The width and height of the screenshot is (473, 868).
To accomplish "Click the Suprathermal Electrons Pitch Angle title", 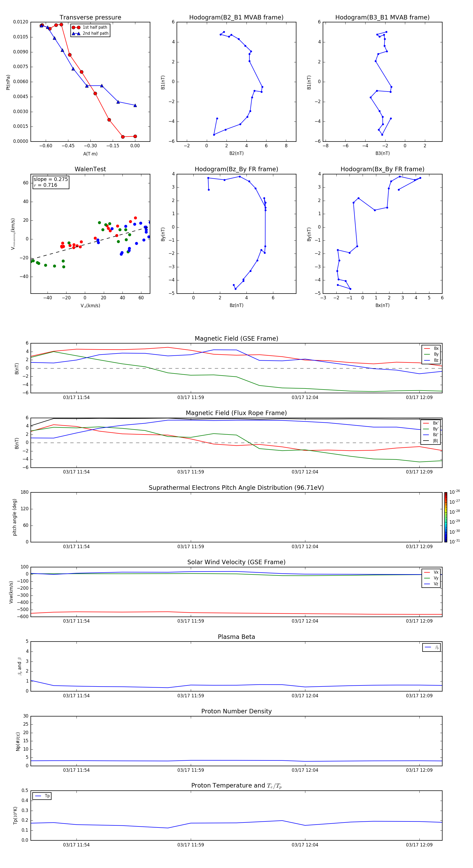I will coord(236,488).
